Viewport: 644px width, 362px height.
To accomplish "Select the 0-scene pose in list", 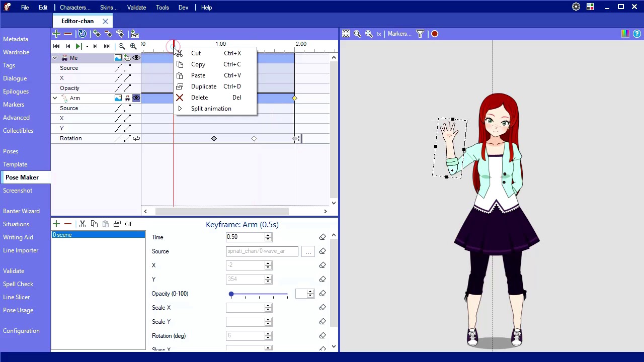I will [x=99, y=235].
